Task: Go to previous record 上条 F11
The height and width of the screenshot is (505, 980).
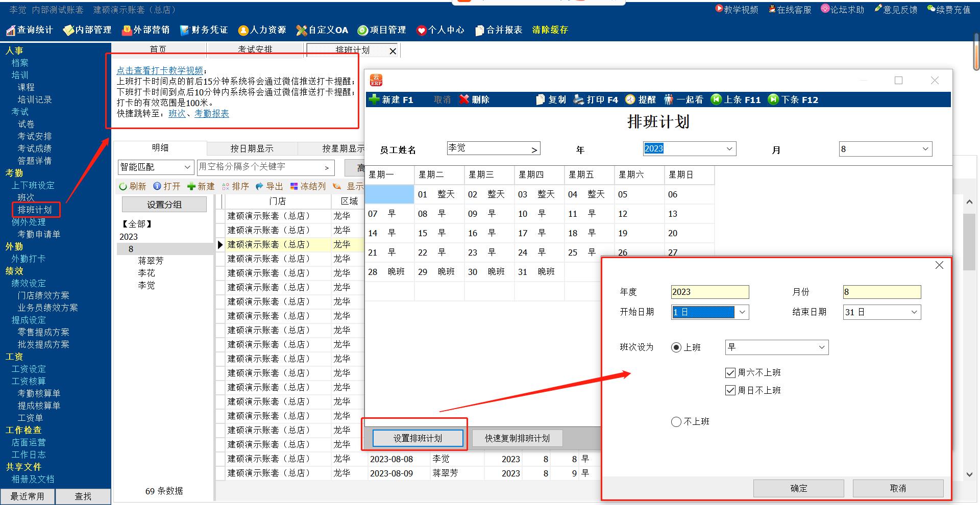Action: pyautogui.click(x=736, y=99)
